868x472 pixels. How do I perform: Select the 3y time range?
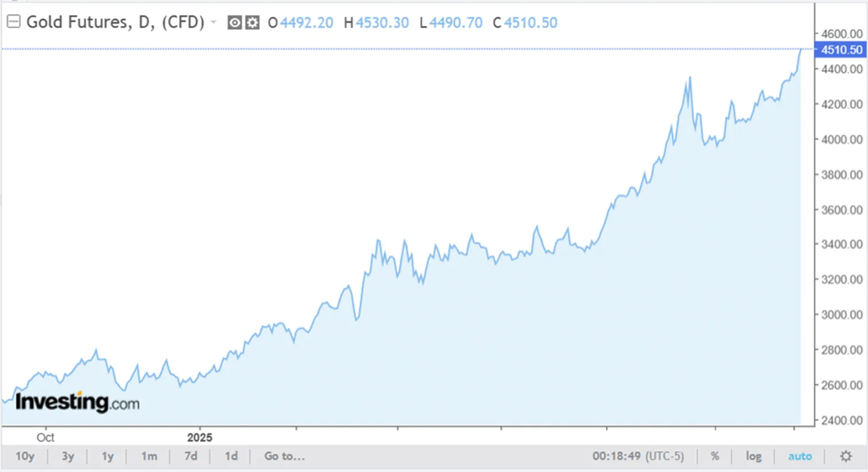click(x=68, y=456)
